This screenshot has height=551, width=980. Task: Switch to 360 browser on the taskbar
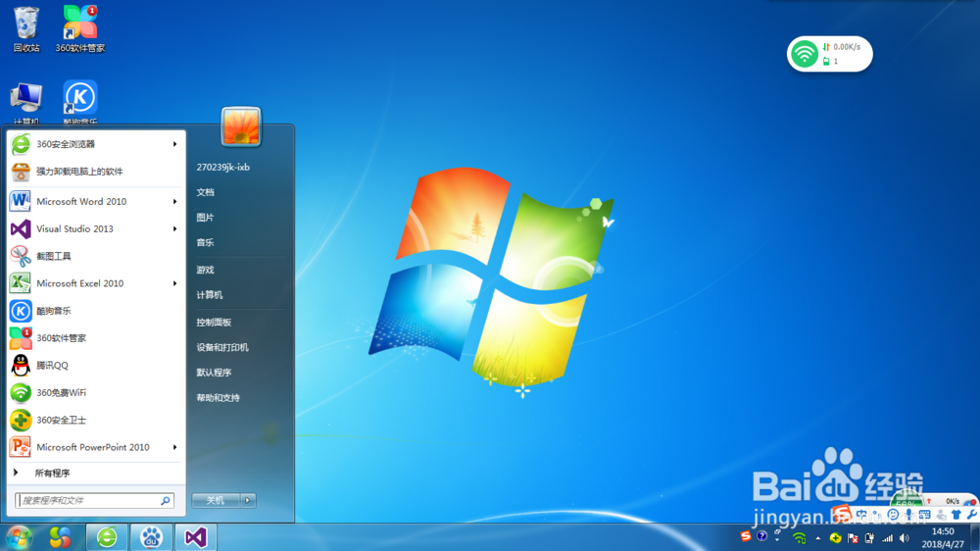pyautogui.click(x=107, y=537)
